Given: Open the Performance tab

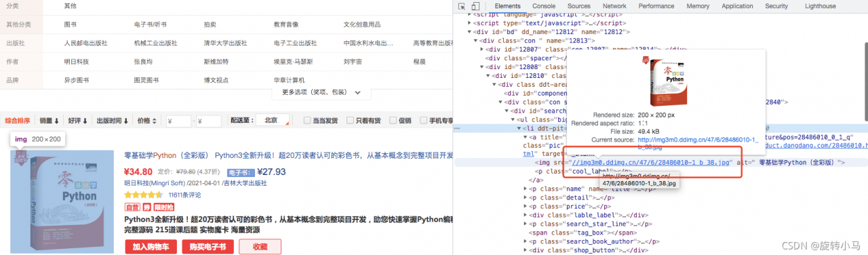Looking at the screenshot, I should coord(656,6).
